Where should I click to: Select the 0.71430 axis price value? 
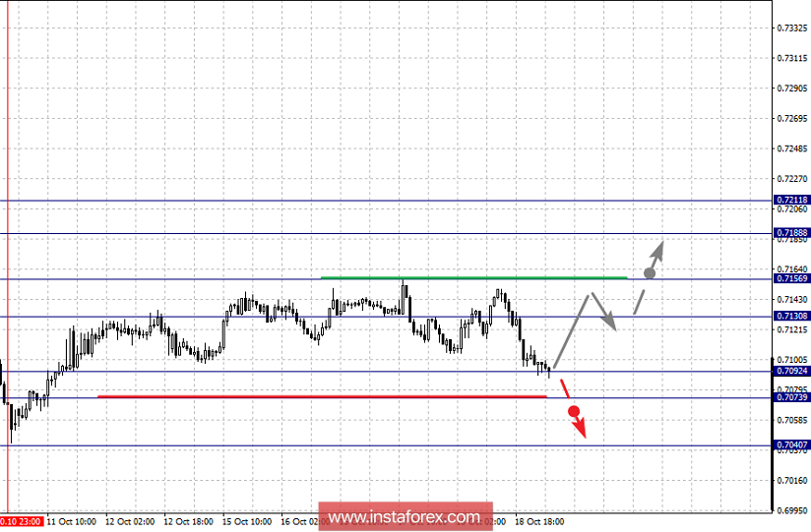(x=792, y=299)
